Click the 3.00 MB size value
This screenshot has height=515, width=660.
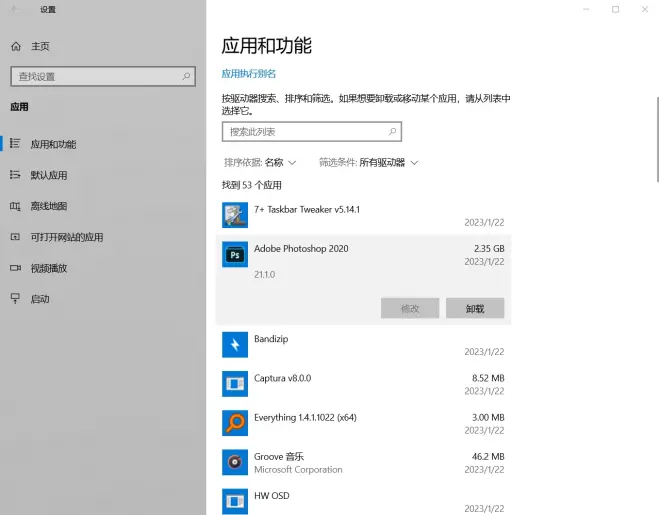[488, 417]
